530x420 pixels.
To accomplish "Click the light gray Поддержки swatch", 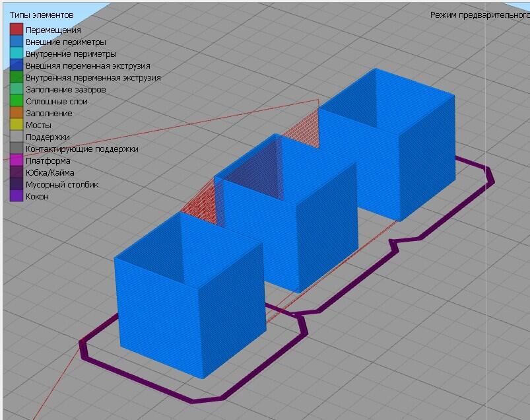I will coord(17,136).
